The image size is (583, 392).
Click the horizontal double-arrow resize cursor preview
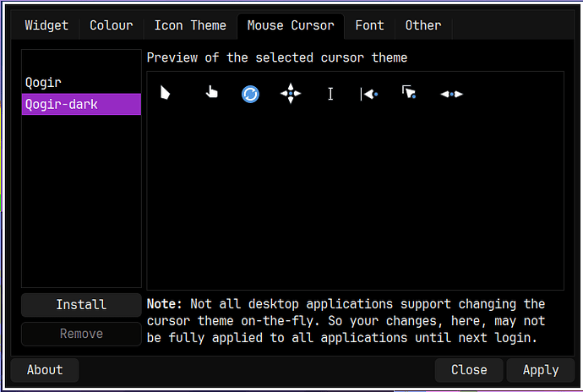coord(451,94)
